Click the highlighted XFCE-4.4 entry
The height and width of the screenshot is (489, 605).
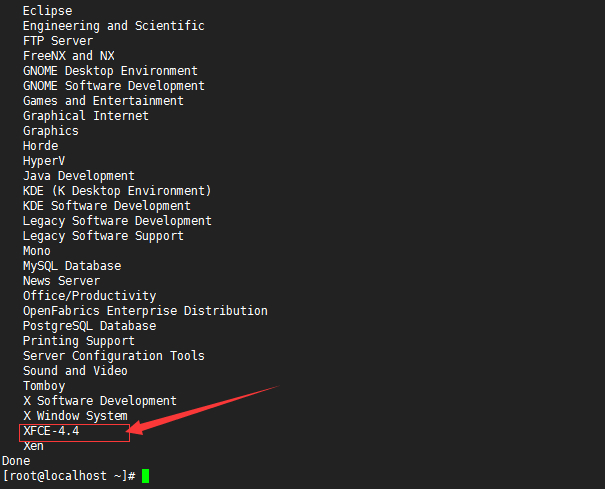(51, 431)
